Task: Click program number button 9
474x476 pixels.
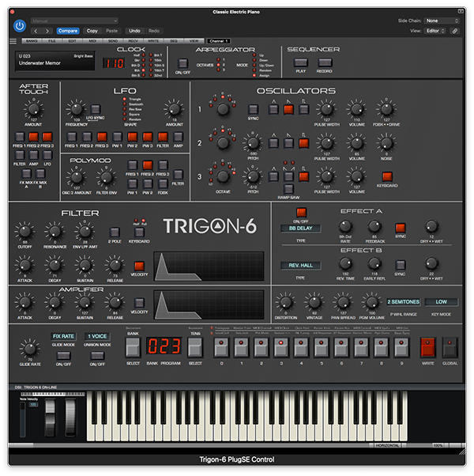Action: (401, 347)
